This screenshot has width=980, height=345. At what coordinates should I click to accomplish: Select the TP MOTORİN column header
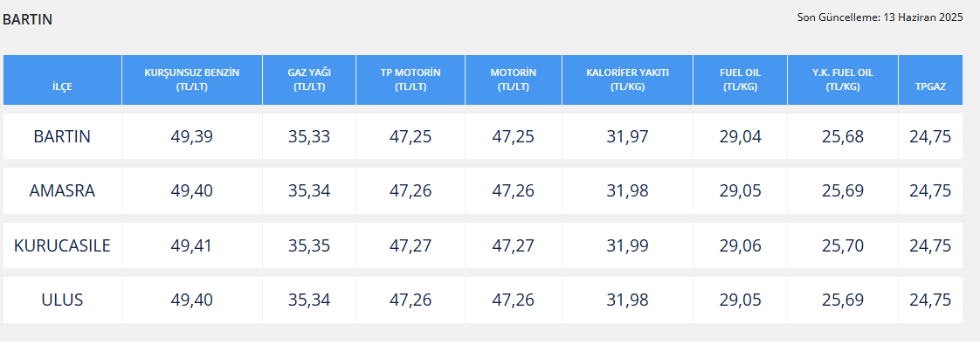click(x=411, y=80)
